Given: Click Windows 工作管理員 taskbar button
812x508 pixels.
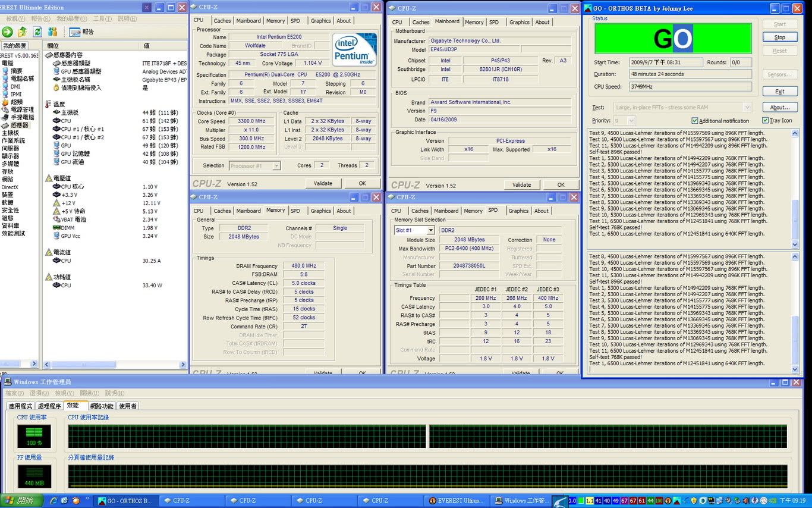Looking at the screenshot, I should coord(522,501).
